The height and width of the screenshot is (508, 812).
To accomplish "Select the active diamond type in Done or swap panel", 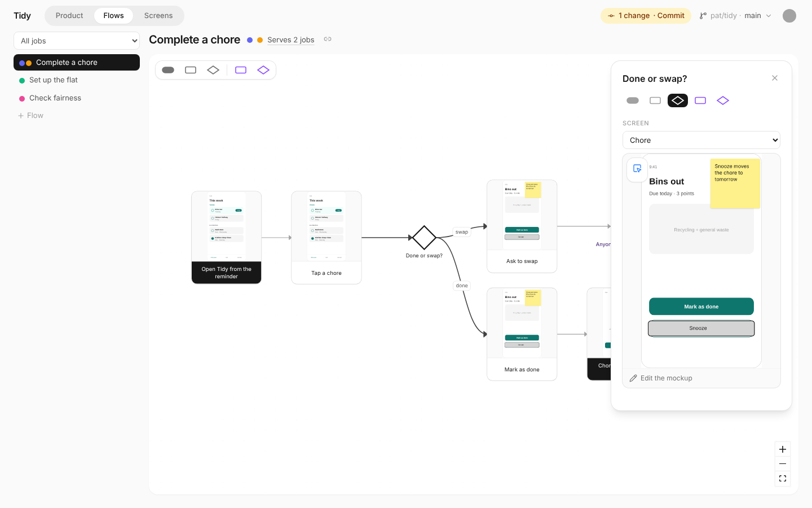I will pyautogui.click(x=678, y=100).
